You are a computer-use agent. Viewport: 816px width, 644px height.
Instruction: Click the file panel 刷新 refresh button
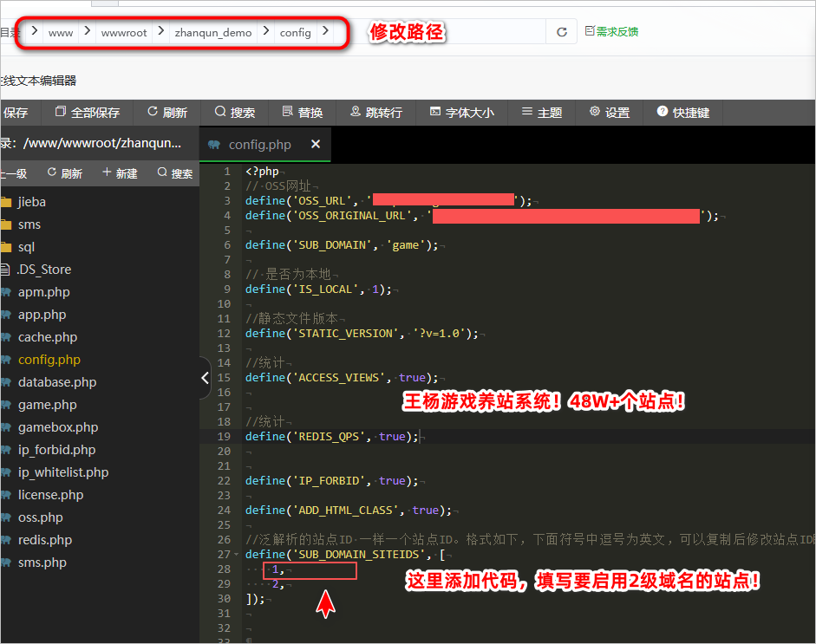[x=64, y=173]
